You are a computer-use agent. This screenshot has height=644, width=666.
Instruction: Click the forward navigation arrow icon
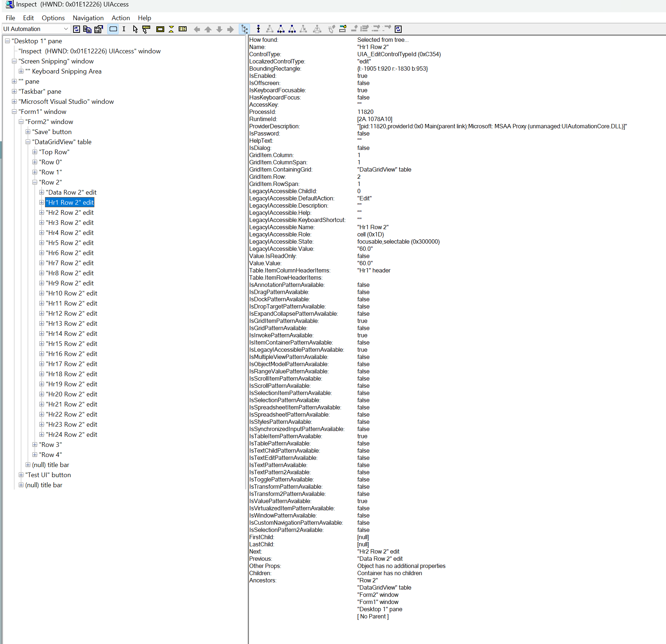coord(230,29)
